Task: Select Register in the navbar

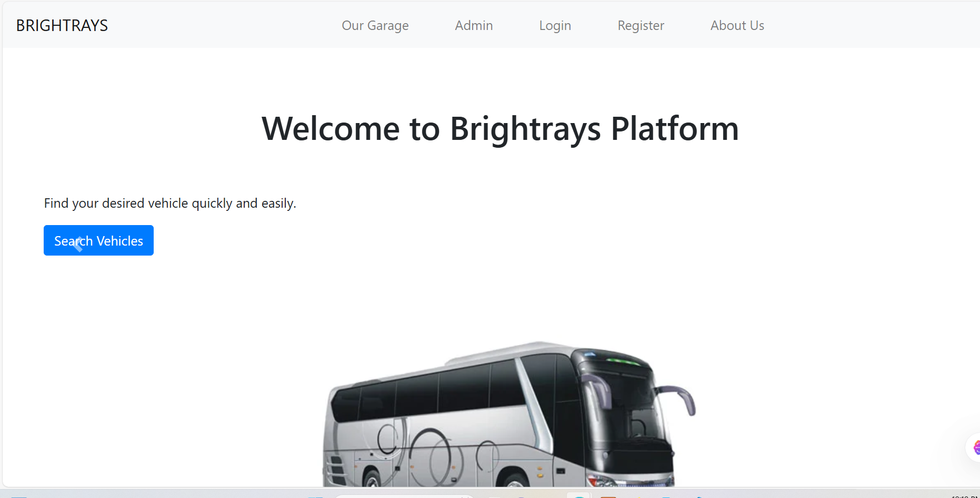Action: click(x=641, y=25)
